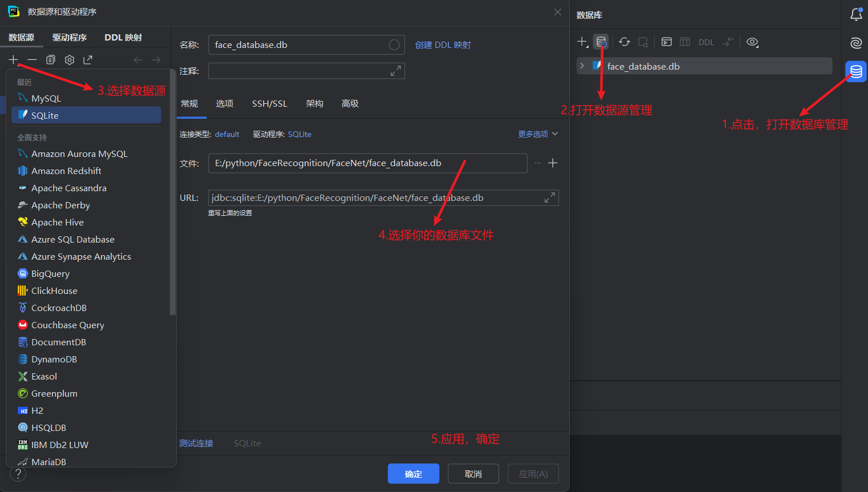Click the 应用(A) button

click(x=533, y=474)
